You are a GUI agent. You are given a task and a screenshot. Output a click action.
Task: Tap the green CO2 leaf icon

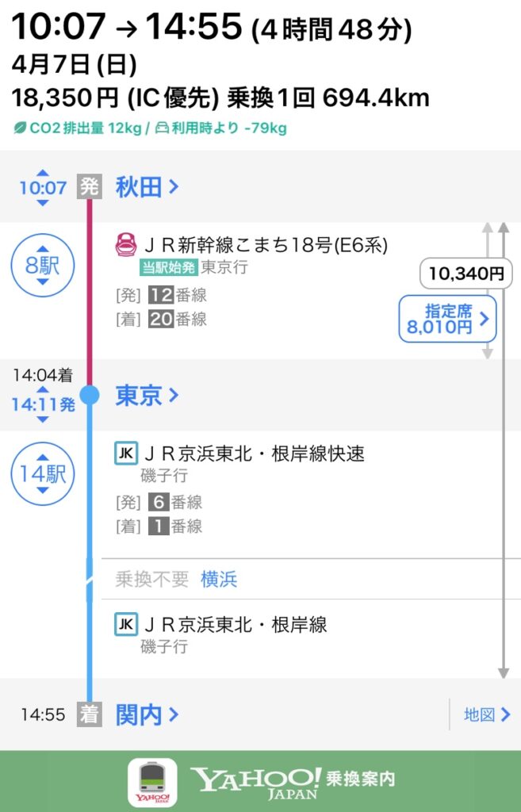click(19, 128)
